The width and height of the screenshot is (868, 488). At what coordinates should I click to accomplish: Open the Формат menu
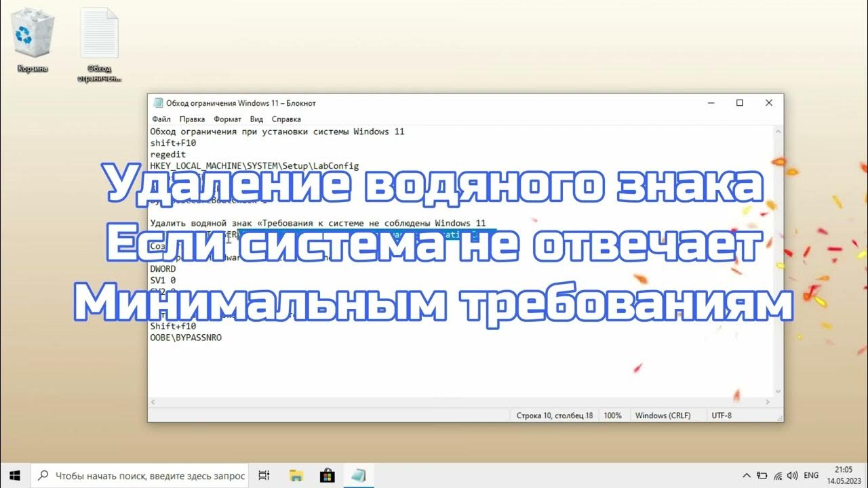[x=227, y=119]
